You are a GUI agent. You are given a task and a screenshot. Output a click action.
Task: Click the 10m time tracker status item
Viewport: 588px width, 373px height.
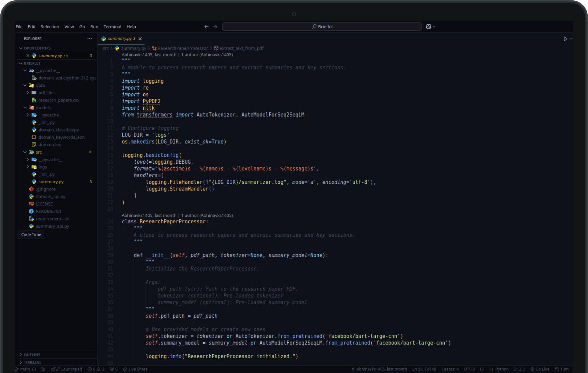coord(562,369)
